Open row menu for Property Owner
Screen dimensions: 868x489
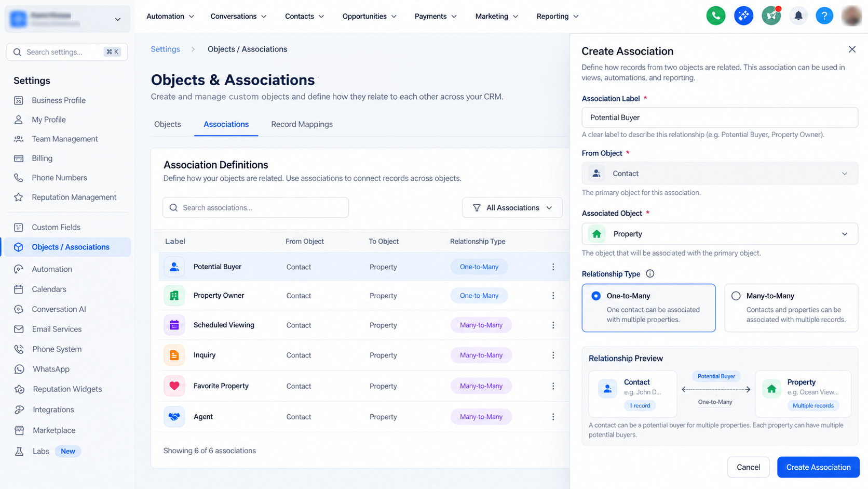[553, 296]
